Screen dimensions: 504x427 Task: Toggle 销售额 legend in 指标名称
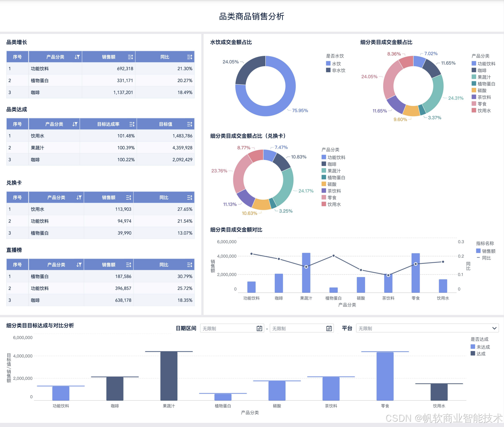pos(486,251)
